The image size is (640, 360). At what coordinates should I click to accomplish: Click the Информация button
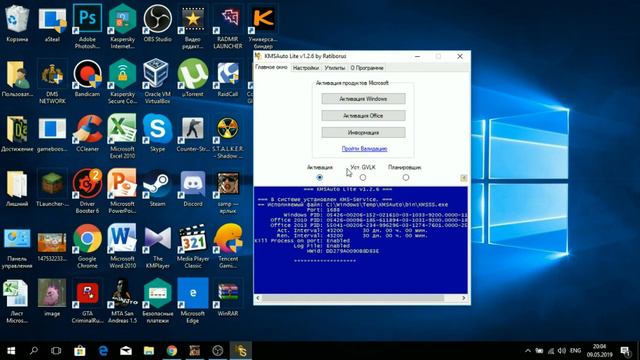pyautogui.click(x=363, y=133)
